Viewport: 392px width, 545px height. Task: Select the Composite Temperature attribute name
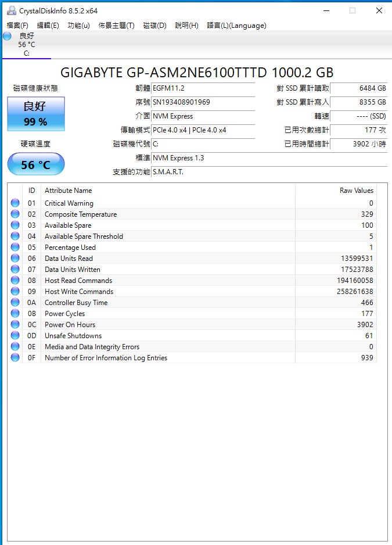pyautogui.click(x=81, y=214)
